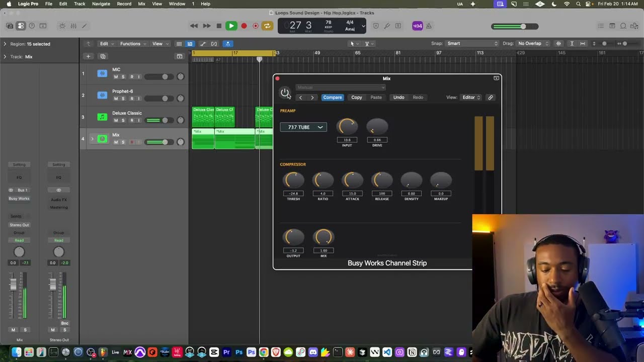
Task: Record-enable the Deluxe Classic track
Action: pos(132,120)
